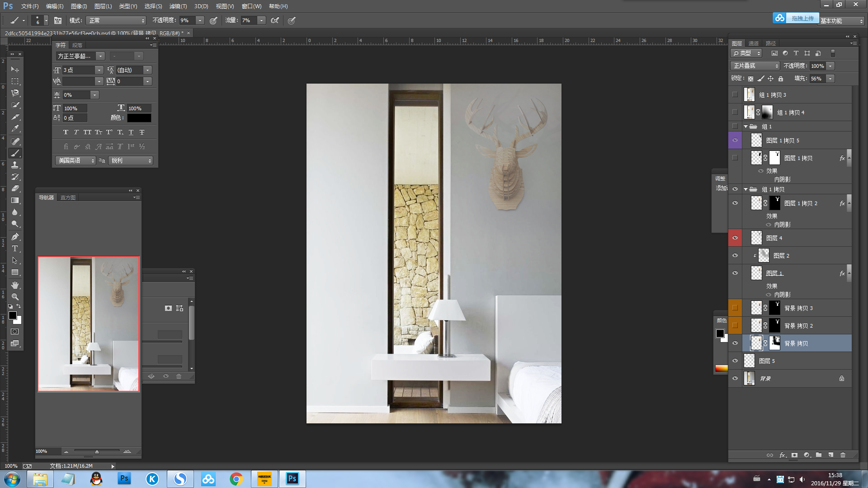This screenshot has width=868, height=488.
Task: Select the Zoom tool in toolbox
Action: pyautogui.click(x=15, y=297)
